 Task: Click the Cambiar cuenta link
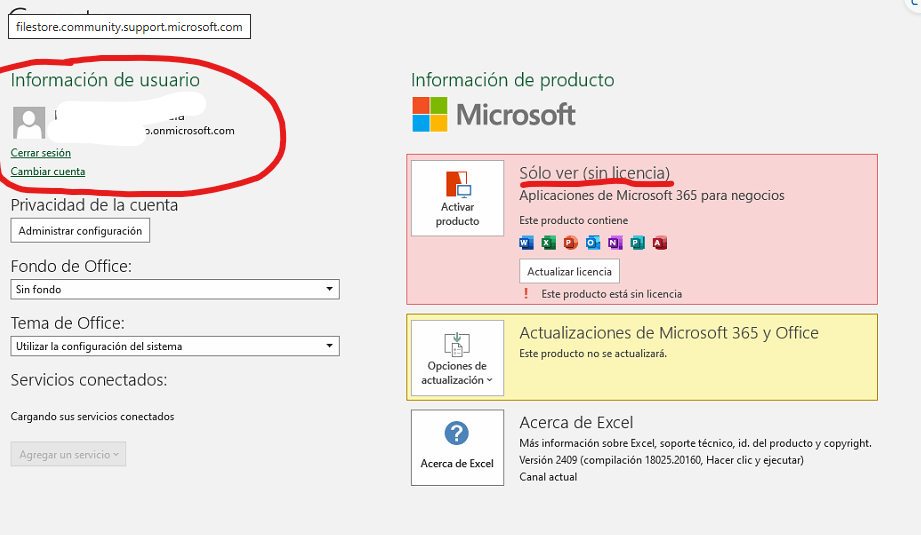[x=48, y=171]
